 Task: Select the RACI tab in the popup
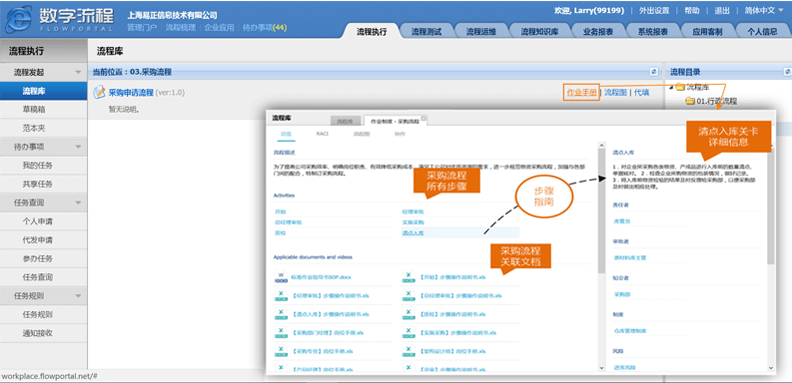[x=322, y=134]
